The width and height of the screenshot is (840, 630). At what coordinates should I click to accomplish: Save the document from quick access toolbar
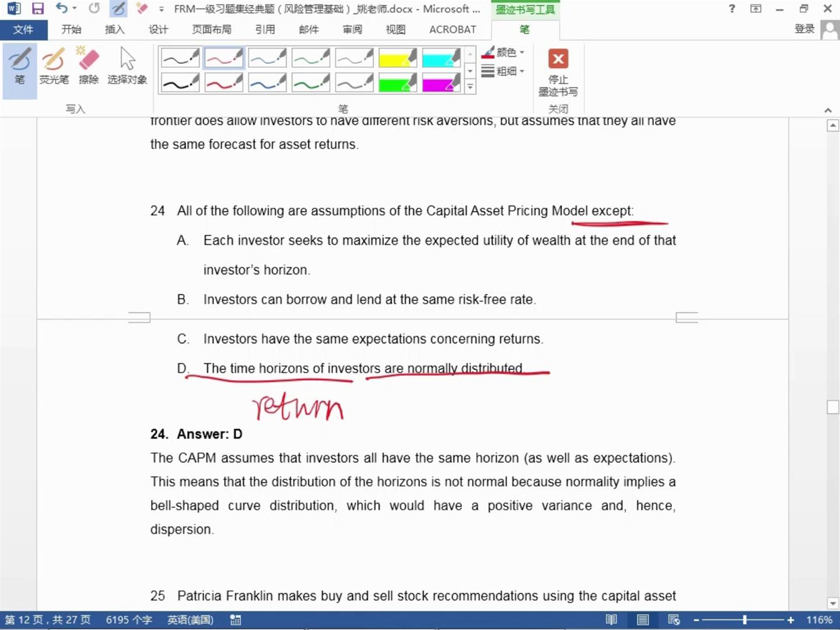37,9
